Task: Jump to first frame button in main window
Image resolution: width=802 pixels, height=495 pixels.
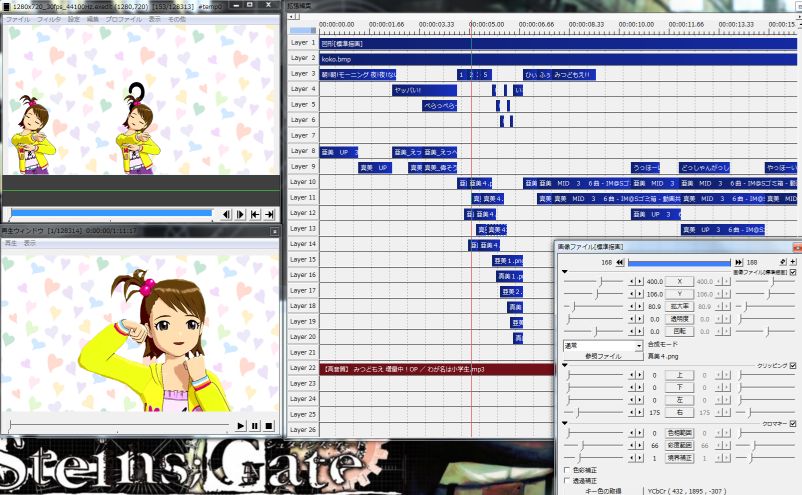Action: [255, 215]
